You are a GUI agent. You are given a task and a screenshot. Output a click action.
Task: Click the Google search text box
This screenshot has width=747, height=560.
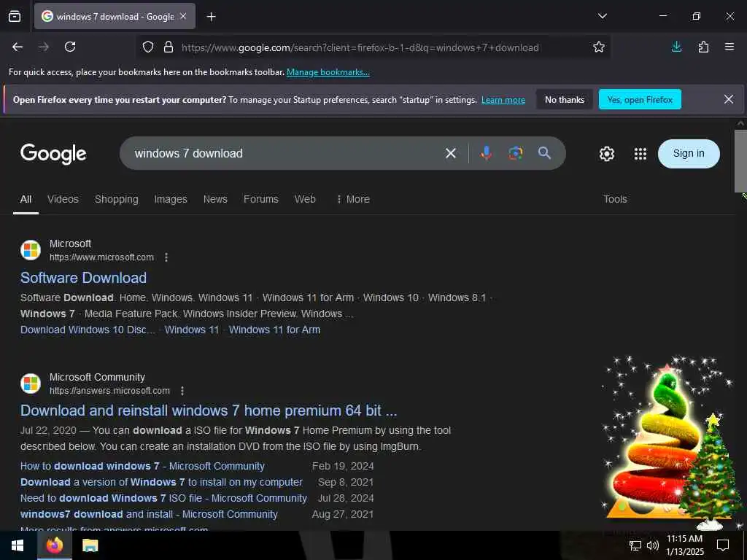click(284, 153)
